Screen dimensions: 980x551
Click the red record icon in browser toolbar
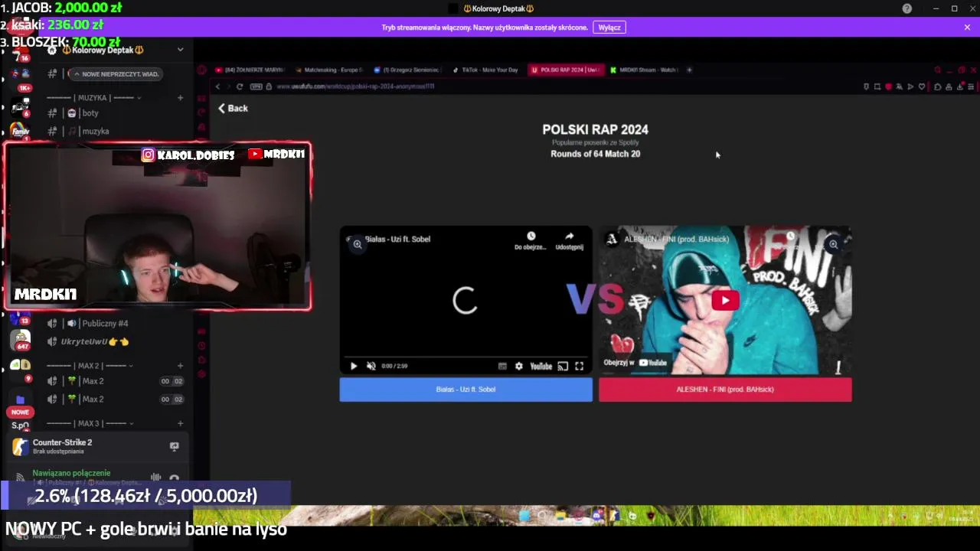pos(888,86)
